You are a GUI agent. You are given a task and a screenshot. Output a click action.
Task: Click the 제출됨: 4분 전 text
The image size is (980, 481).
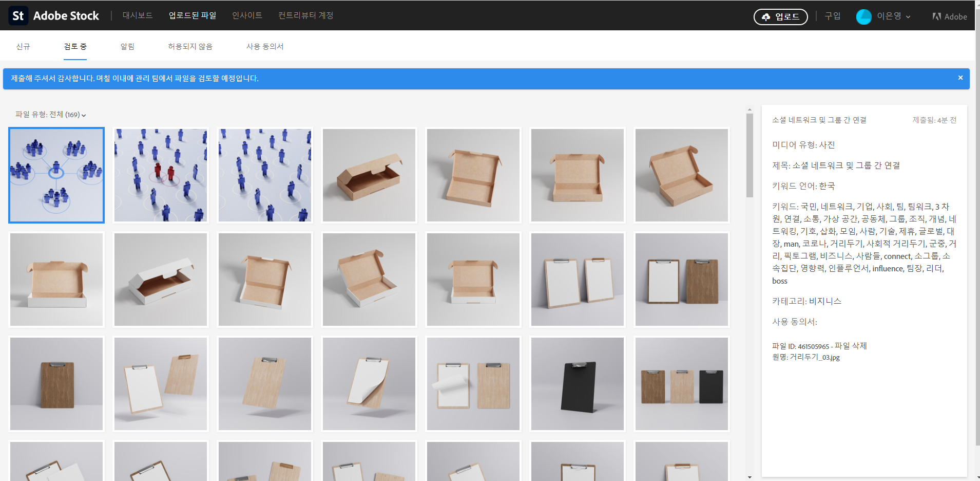[934, 120]
